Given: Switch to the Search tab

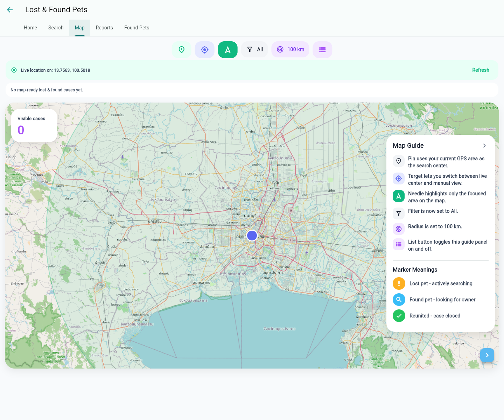Looking at the screenshot, I should 56,28.
